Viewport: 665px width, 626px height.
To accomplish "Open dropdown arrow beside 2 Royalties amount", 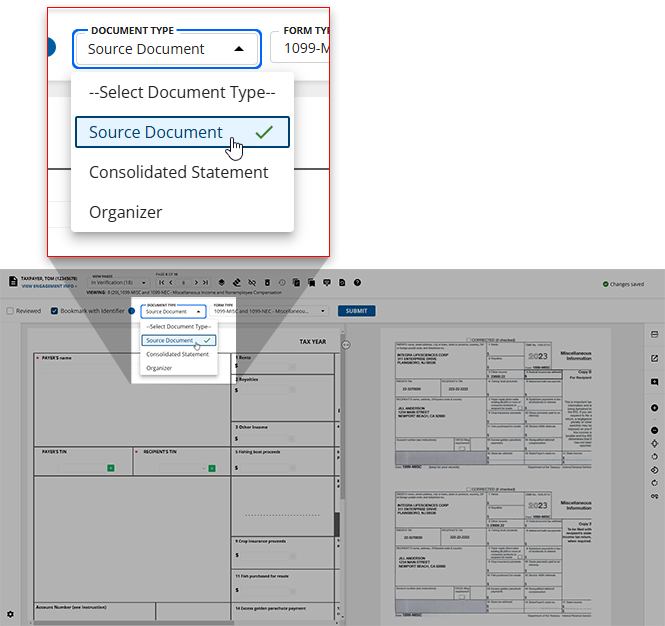I will click(292, 389).
